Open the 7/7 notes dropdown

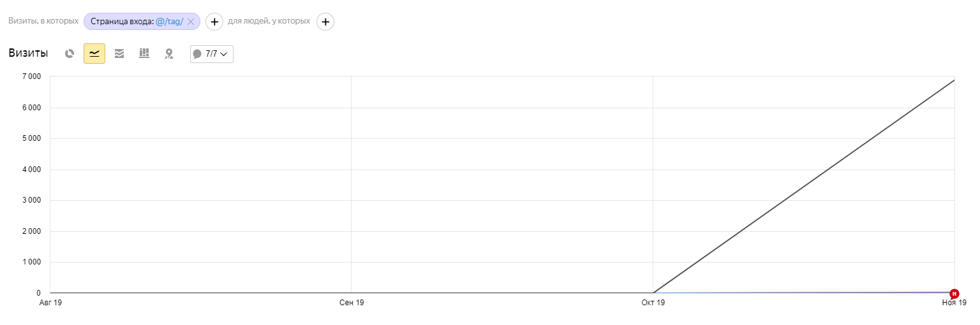pos(212,54)
